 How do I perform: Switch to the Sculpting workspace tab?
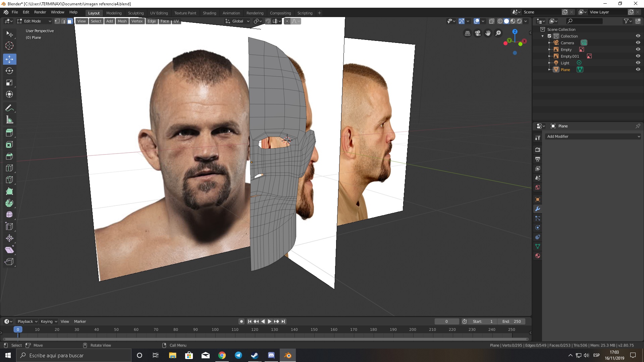(136, 13)
